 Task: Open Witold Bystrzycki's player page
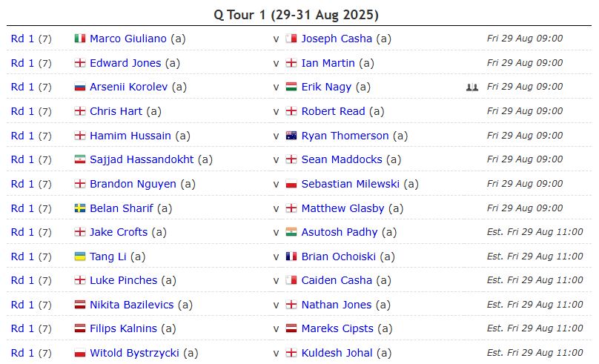pos(134,353)
